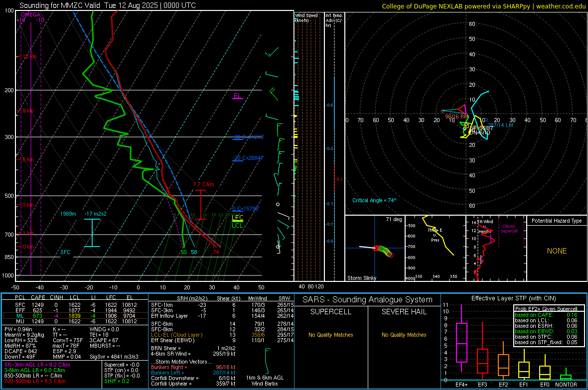Click the 'DCAPE = 842' value
The width and height of the screenshot is (588, 390).
point(20,351)
